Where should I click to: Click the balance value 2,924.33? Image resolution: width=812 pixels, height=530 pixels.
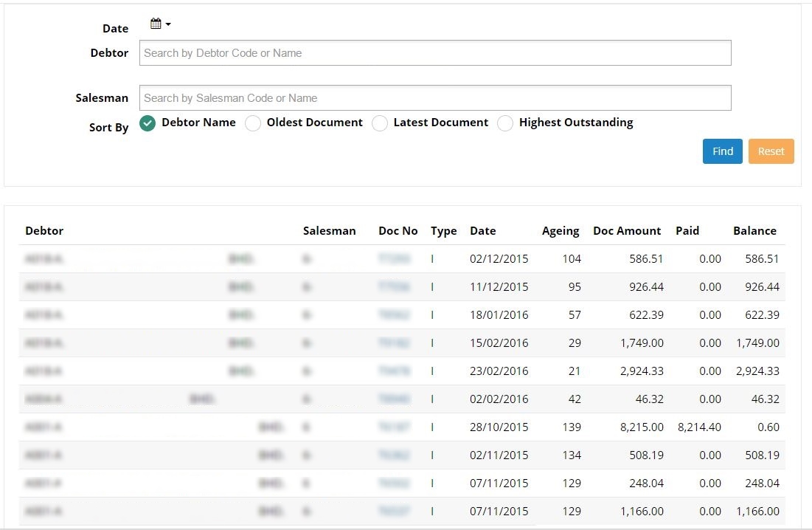(757, 371)
